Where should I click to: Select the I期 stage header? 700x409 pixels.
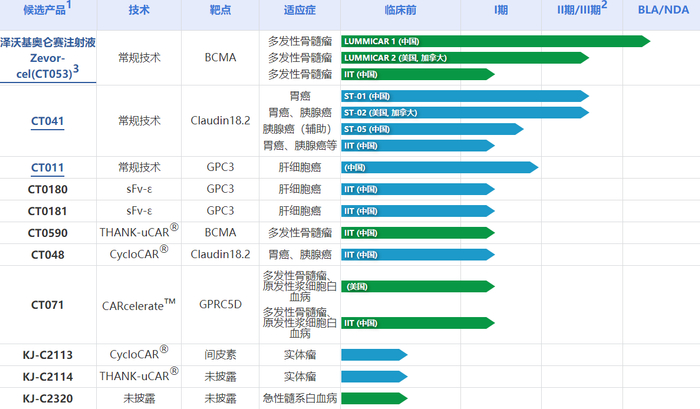[501, 10]
